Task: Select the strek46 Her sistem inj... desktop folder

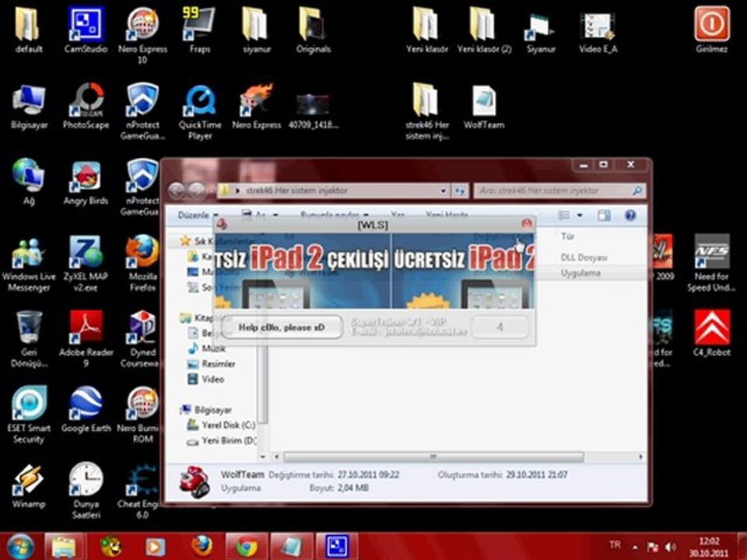Action: (x=427, y=111)
